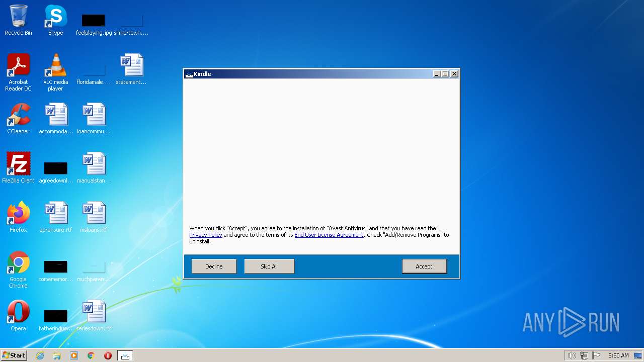This screenshot has width=644, height=362.
Task: Click the Kindle title bar icon
Action: [189, 74]
